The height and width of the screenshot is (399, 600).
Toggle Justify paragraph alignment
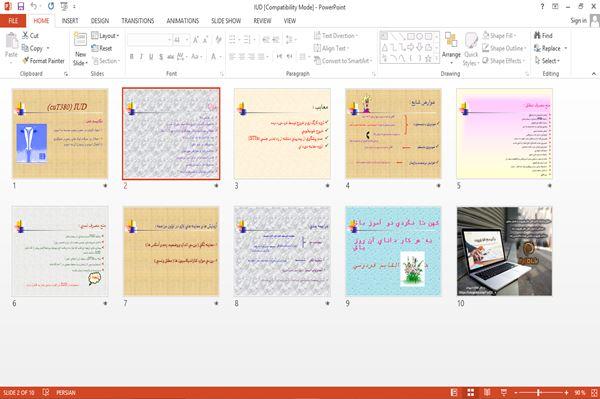tap(261, 57)
